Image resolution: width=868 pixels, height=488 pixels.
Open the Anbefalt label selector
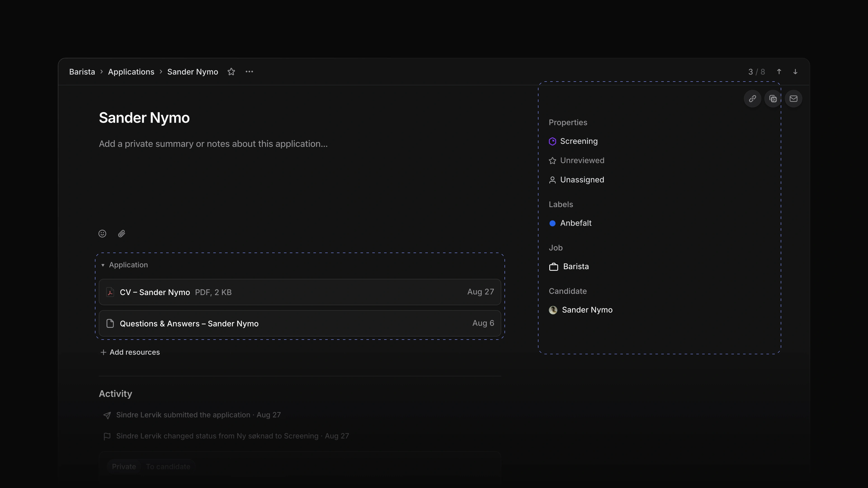[x=570, y=223]
